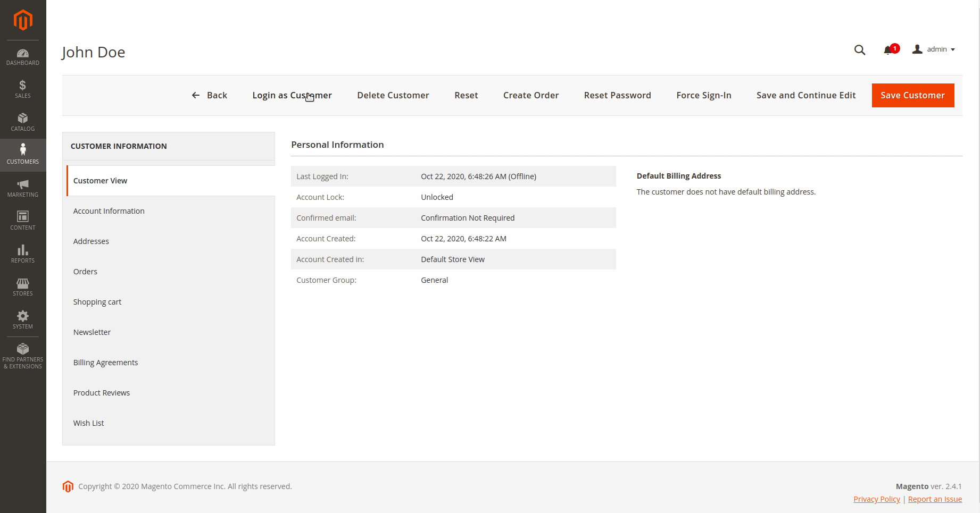Expand the admin account dropdown
This screenshot has width=980, height=513.
pyautogui.click(x=934, y=49)
